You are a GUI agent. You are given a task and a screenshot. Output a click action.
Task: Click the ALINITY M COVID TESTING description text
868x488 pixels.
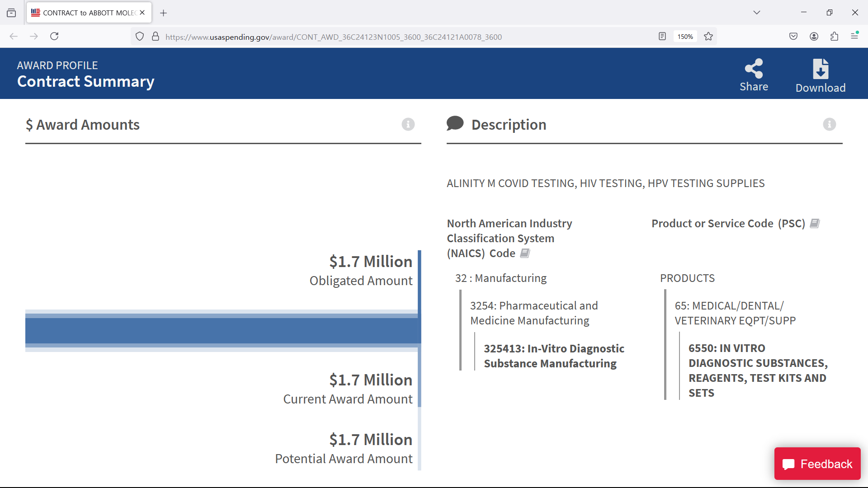605,183
